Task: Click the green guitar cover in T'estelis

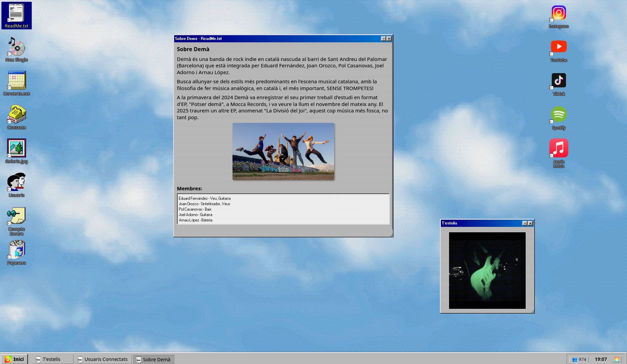Action: (487, 270)
